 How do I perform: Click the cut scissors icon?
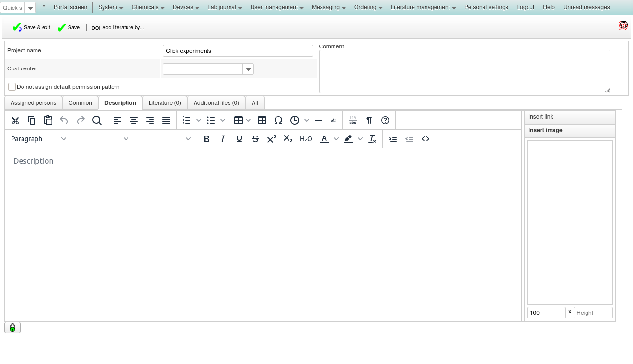(x=15, y=120)
